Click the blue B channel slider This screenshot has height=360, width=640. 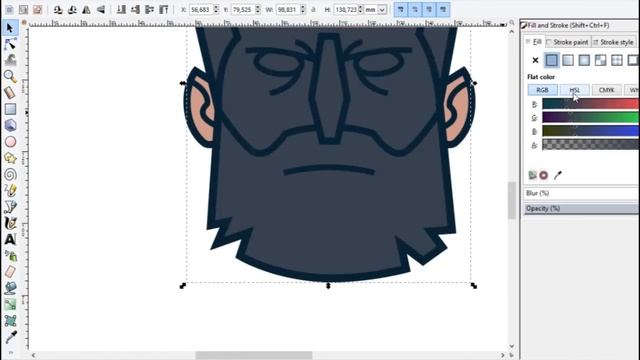[x=591, y=131]
